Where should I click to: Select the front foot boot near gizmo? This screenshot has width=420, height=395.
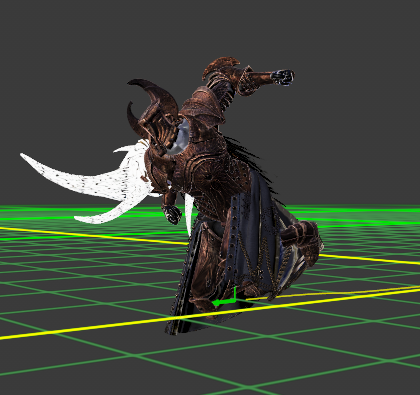203,303
